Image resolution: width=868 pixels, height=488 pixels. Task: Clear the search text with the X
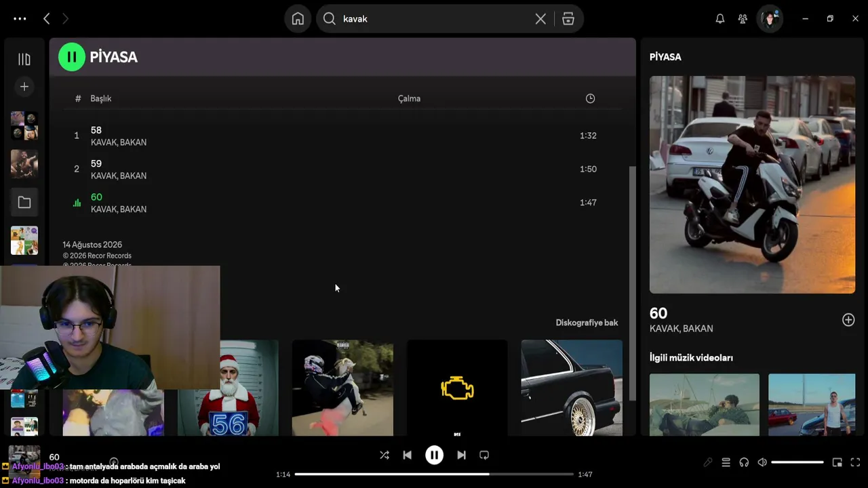coord(540,19)
